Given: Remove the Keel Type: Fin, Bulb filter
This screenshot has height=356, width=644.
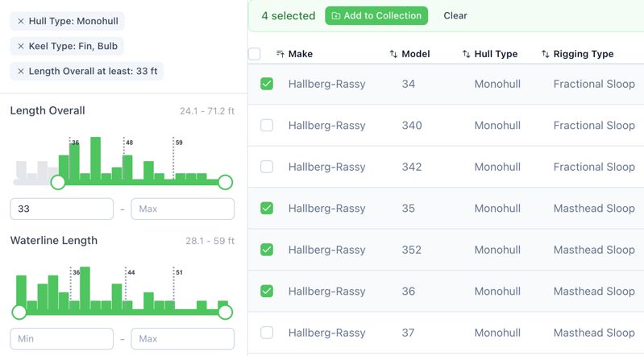Looking at the screenshot, I should (21, 47).
